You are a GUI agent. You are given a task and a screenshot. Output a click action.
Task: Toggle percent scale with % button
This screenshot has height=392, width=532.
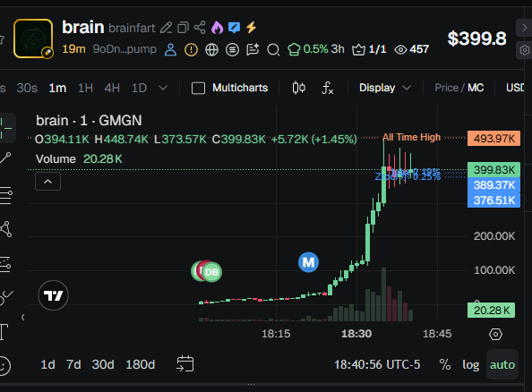(x=445, y=364)
